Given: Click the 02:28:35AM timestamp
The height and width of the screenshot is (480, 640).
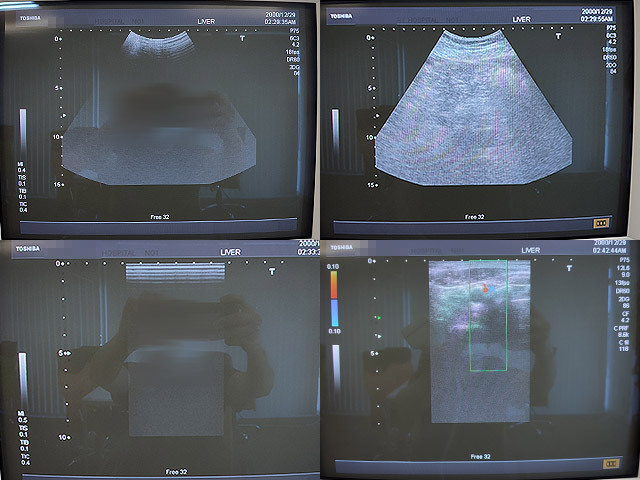Looking at the screenshot, I should click(x=280, y=22).
